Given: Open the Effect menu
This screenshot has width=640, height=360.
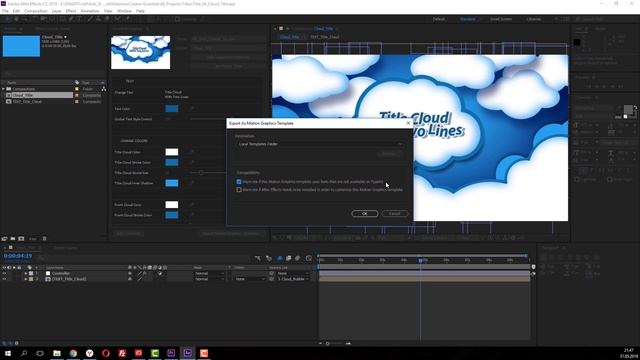Looking at the screenshot, I should pos(71,11).
